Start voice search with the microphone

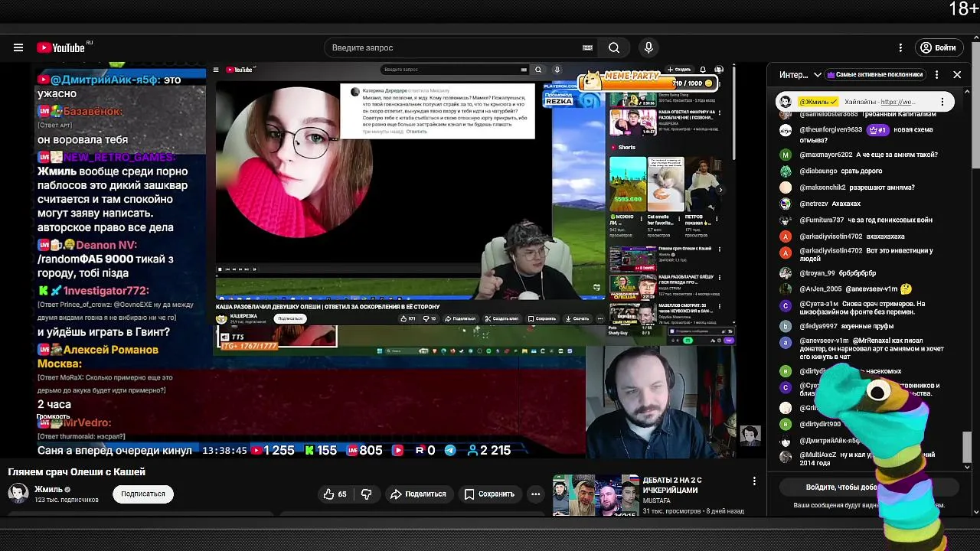[648, 47]
